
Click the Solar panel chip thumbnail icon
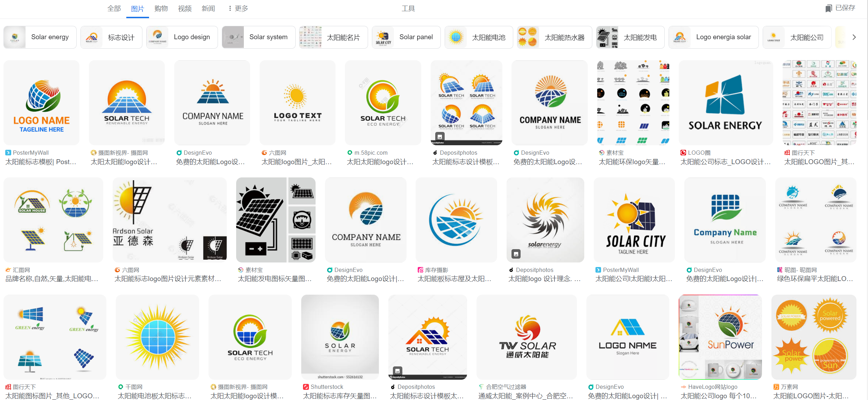pyautogui.click(x=383, y=37)
